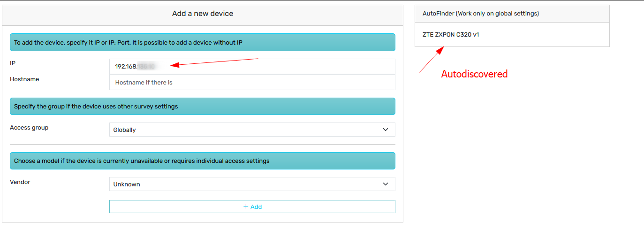This screenshot has height=238, width=644.
Task: Click the IP address input field
Action: (252, 67)
